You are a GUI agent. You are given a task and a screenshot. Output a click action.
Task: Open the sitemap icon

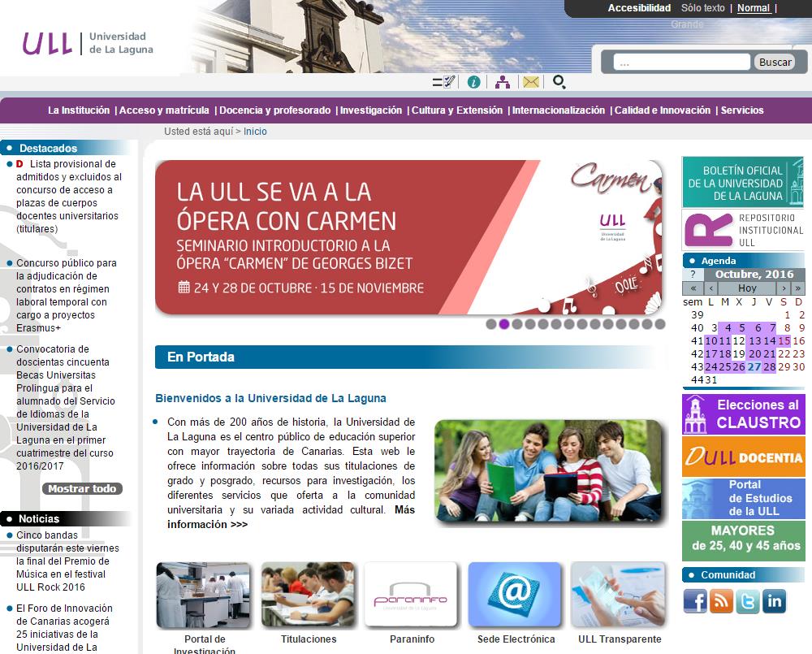tap(502, 82)
